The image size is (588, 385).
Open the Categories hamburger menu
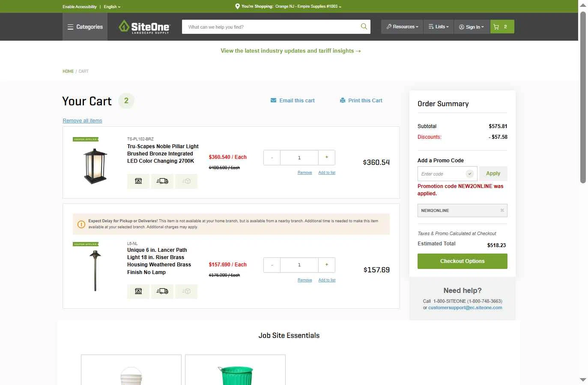85,27
